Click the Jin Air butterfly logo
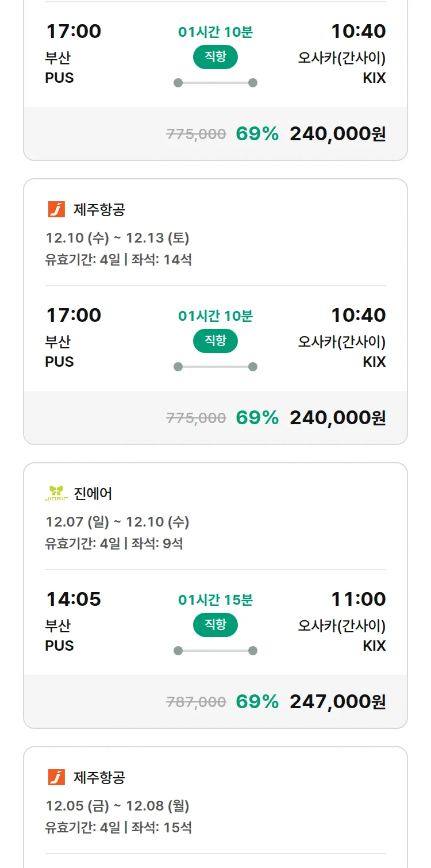This screenshot has width=431, height=868. [x=56, y=493]
